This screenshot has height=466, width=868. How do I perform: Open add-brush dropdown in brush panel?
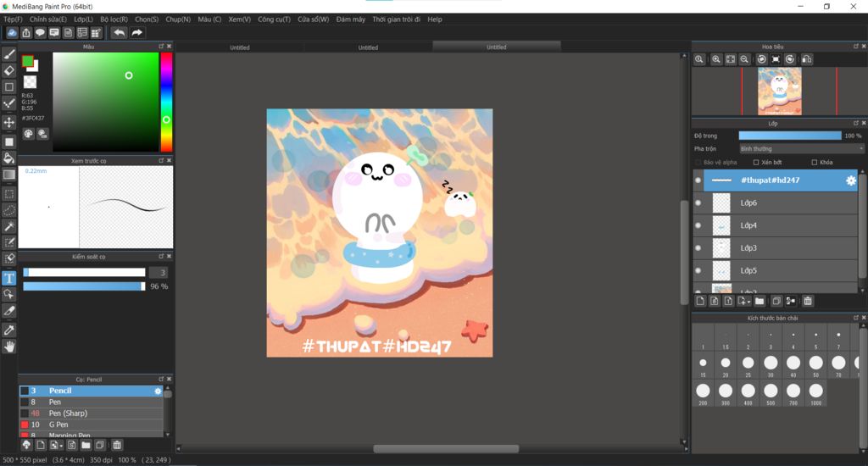[x=61, y=446]
